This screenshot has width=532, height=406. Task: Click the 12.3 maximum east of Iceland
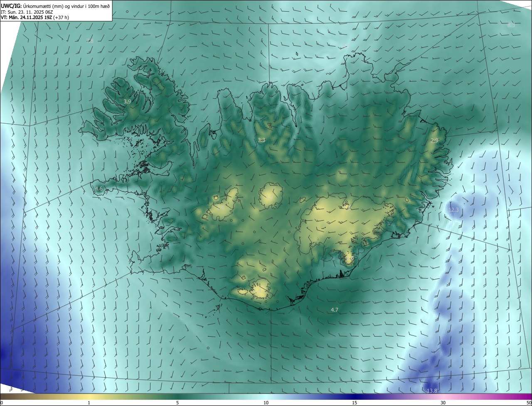[454, 210]
